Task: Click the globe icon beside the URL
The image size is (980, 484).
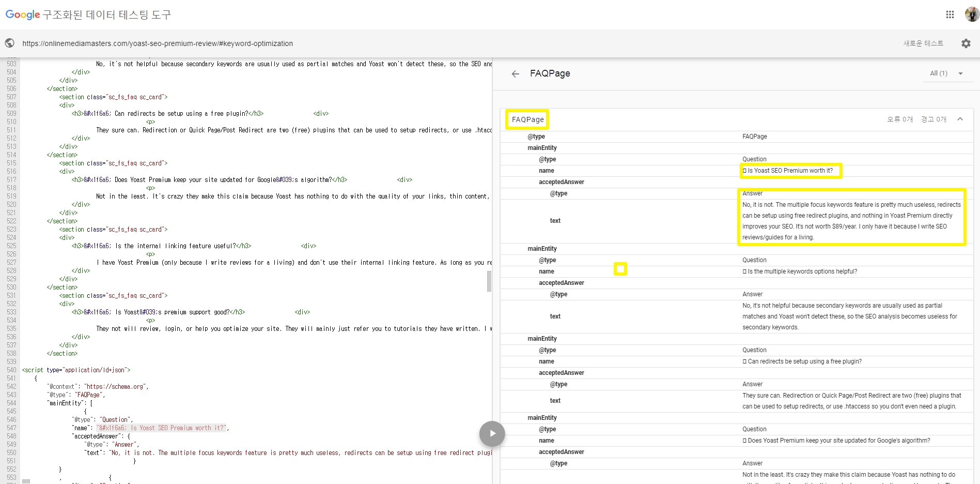Action: tap(10, 43)
